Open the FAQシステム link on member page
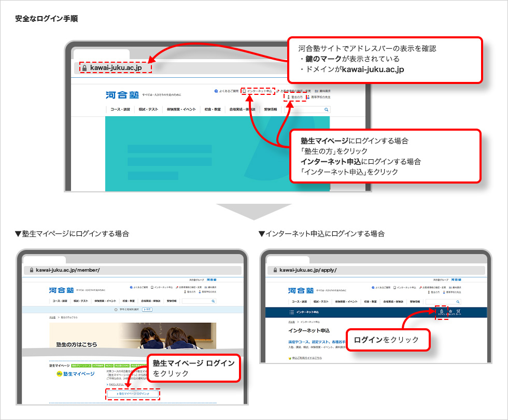The height and width of the screenshot is (420, 508). pos(115,384)
